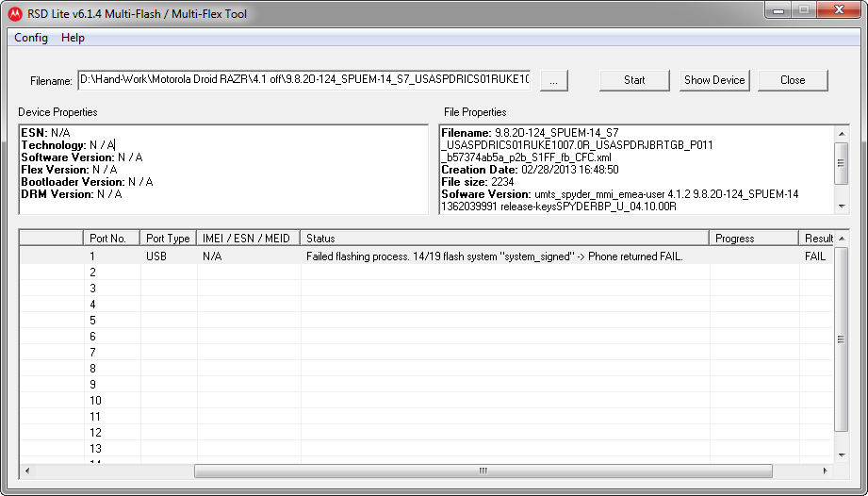Open the file browser with the "..." button

553,80
